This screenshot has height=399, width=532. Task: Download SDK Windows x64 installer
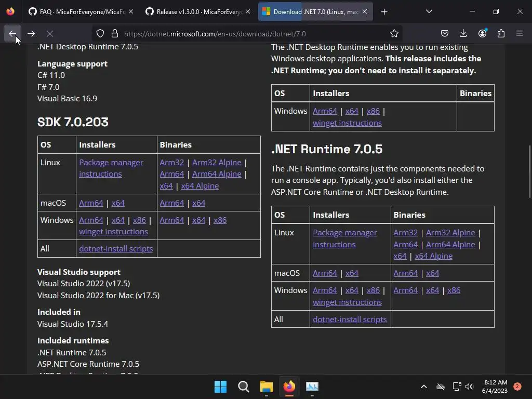[118, 220]
